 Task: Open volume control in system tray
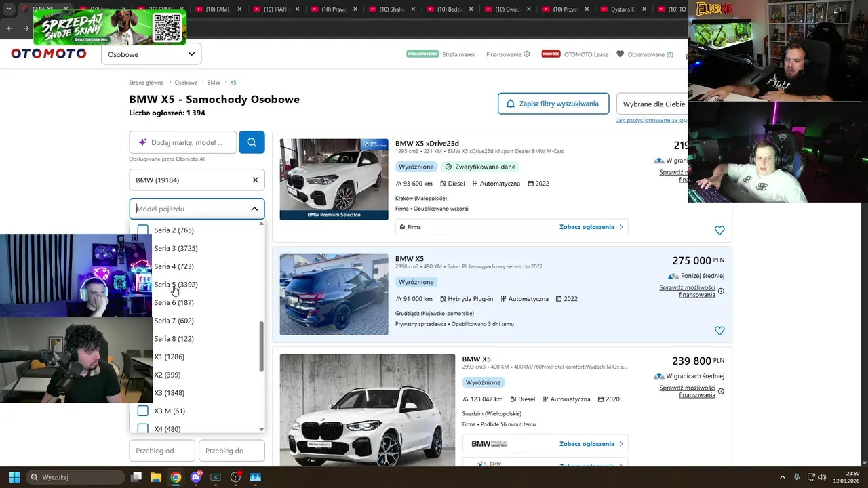822,477
